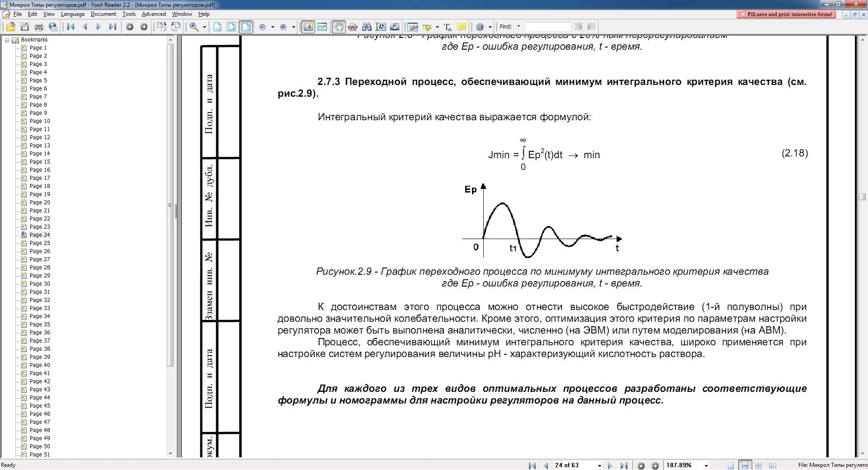Click the zoom in plus button
868x470 pixels.
tap(283, 27)
